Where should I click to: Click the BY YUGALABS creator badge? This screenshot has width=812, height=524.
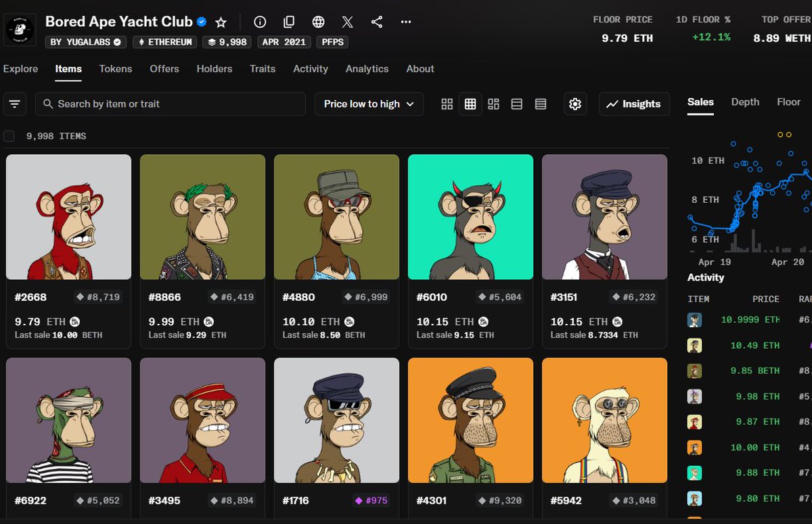[85, 42]
